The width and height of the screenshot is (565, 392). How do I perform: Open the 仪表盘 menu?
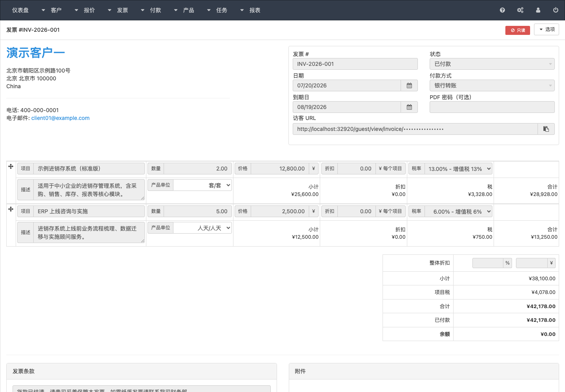pos(20,10)
